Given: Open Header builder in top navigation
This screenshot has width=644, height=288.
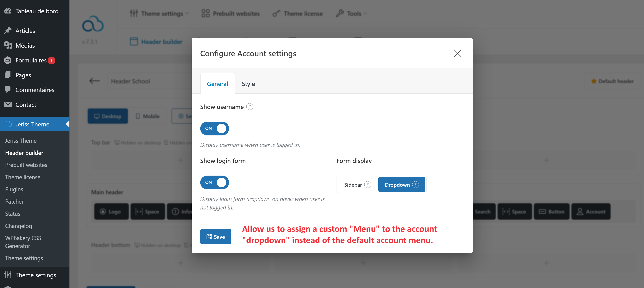Looking at the screenshot, I should tap(156, 42).
